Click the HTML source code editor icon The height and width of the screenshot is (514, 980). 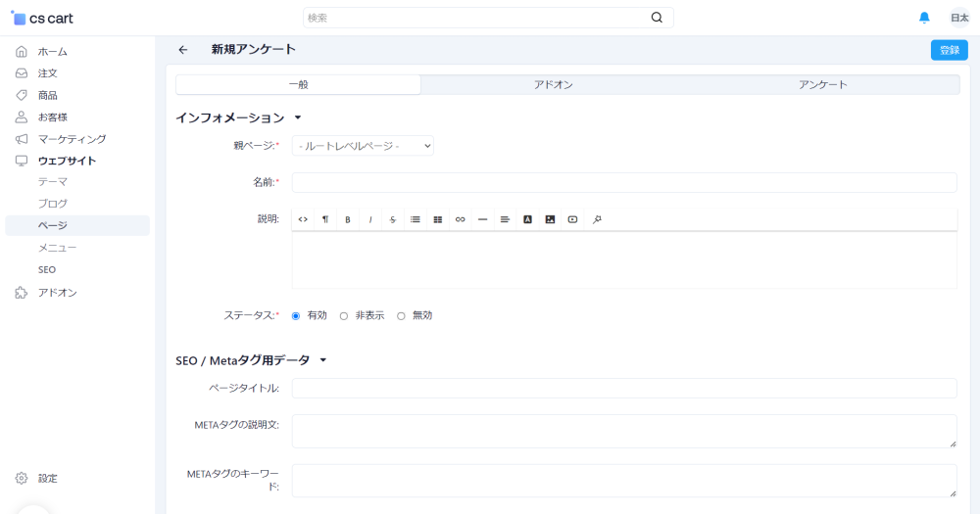click(x=303, y=219)
